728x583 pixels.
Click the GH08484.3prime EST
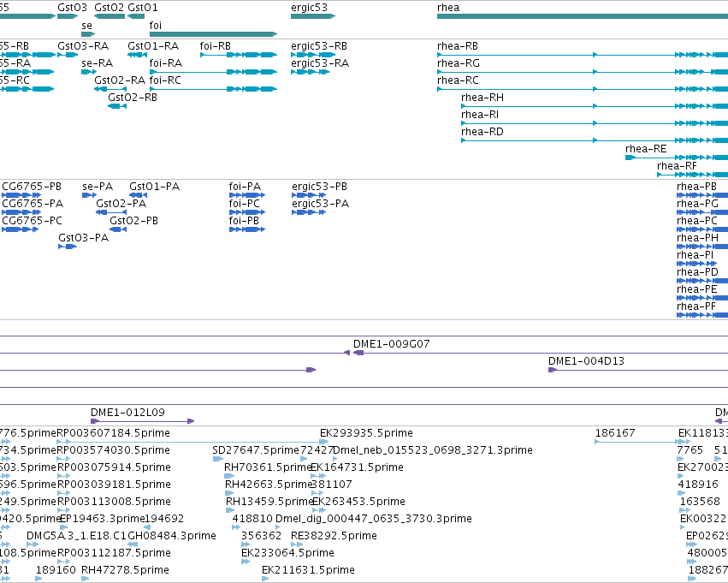pyautogui.click(x=132, y=544)
